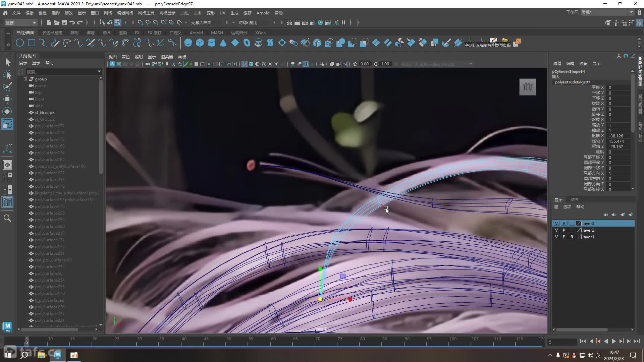Play the animation backwards
Viewport: 644px width, 362px height.
click(606, 341)
